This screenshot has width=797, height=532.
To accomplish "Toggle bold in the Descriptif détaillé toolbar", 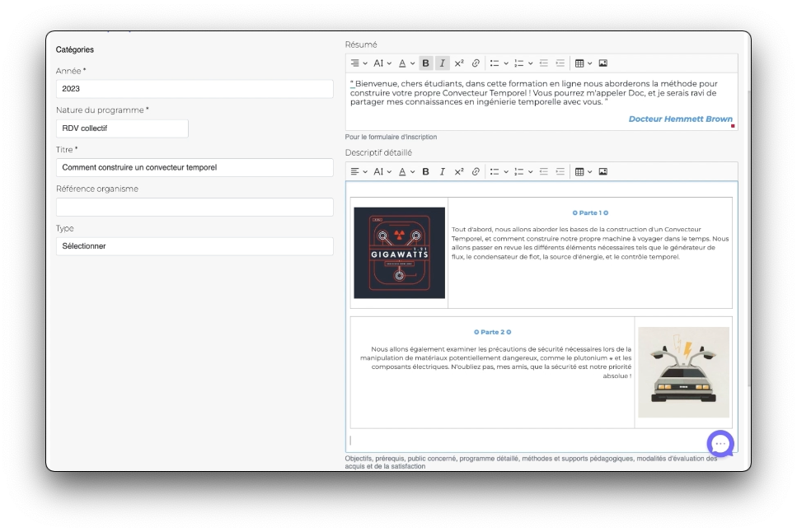I will tap(425, 172).
